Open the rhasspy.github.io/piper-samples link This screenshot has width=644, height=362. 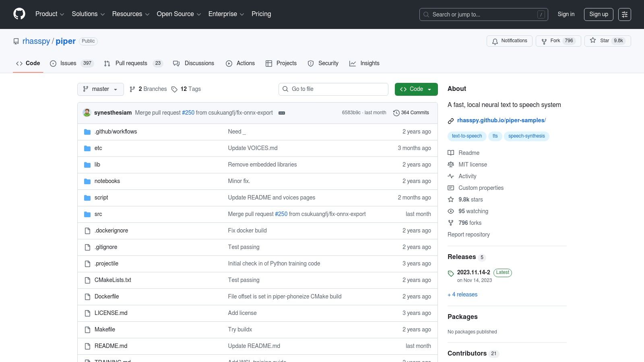[x=501, y=120]
